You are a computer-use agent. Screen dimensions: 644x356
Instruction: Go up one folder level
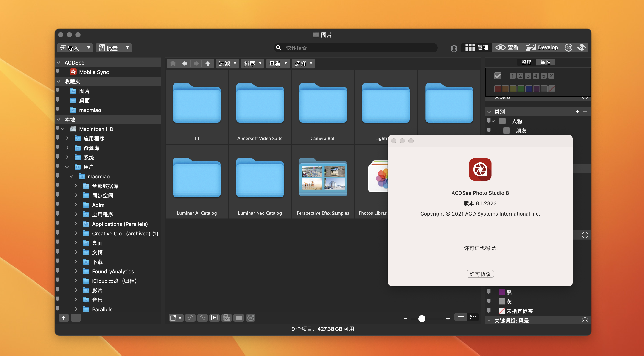(208, 64)
